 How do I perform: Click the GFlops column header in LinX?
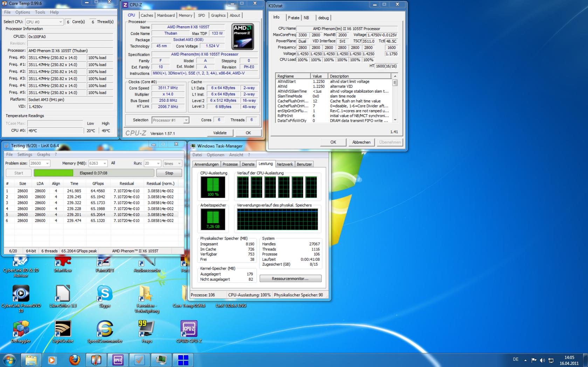(98, 183)
